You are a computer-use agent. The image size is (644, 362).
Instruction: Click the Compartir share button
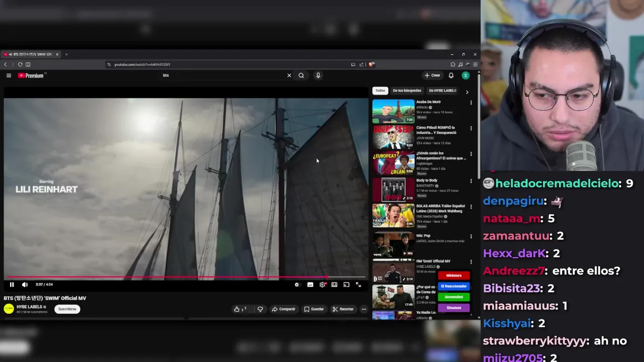click(283, 309)
